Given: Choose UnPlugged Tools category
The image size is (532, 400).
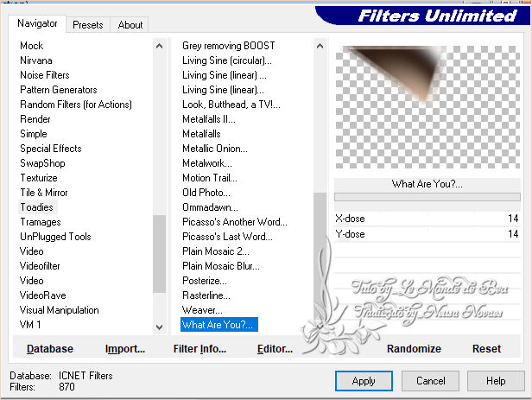Looking at the screenshot, I should tap(55, 237).
